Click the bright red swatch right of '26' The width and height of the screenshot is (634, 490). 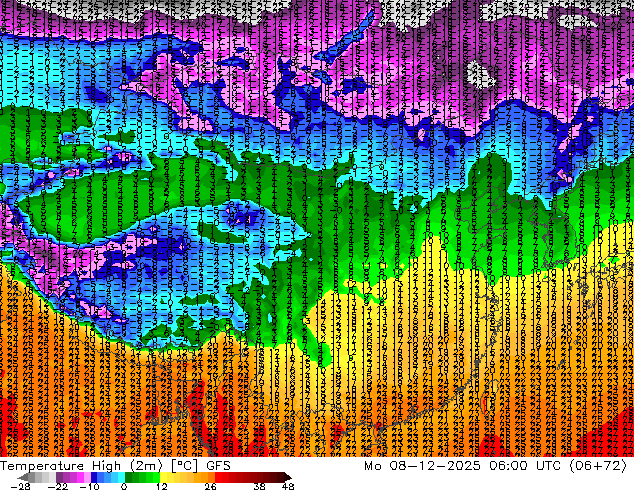click(x=218, y=477)
